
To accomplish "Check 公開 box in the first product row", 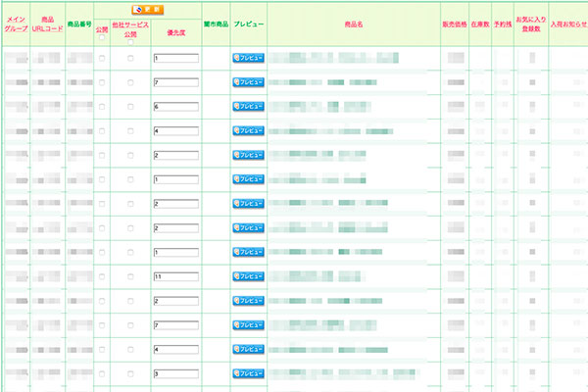I will (102, 58).
